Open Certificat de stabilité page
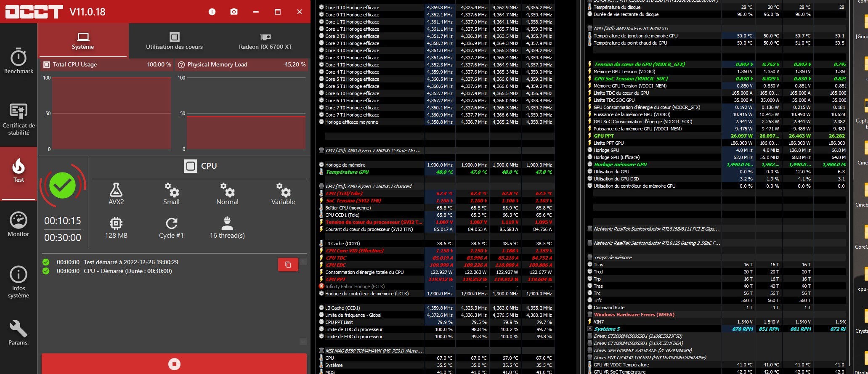The width and height of the screenshot is (868, 374). (x=19, y=119)
